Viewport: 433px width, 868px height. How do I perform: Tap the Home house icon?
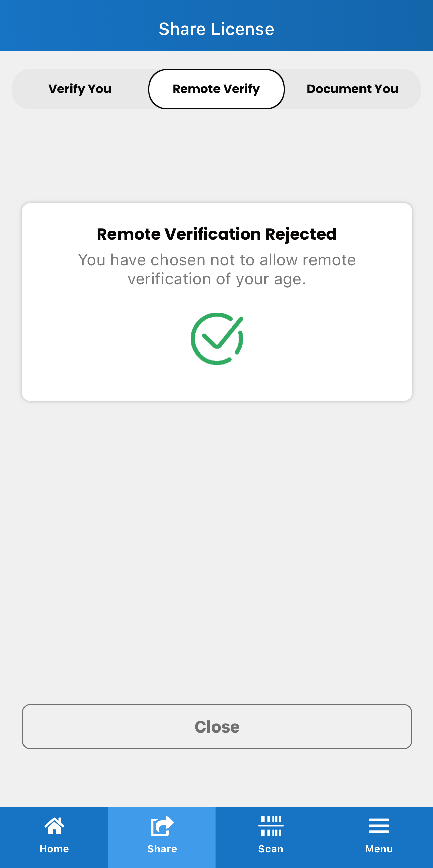coord(54,826)
